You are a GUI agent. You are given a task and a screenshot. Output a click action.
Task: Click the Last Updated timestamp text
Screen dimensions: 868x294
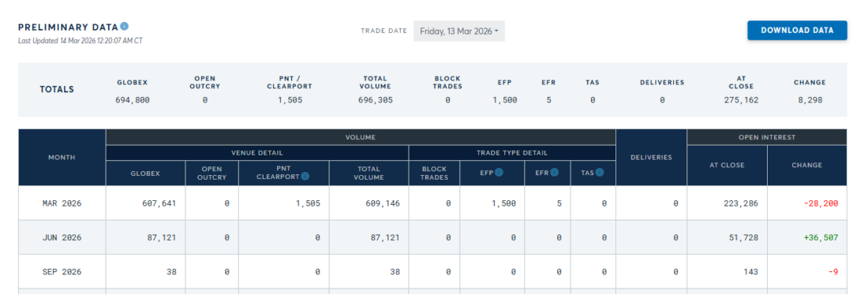coord(80,40)
